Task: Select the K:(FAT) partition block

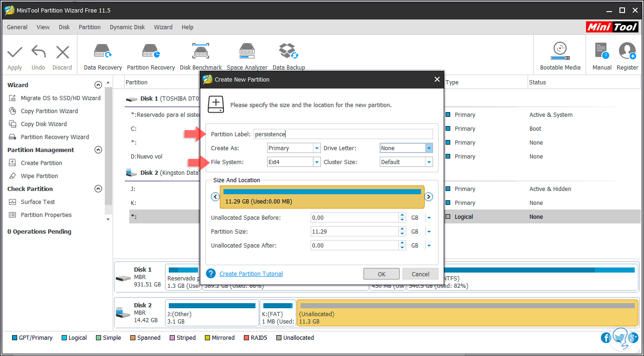Action: pyautogui.click(x=278, y=313)
